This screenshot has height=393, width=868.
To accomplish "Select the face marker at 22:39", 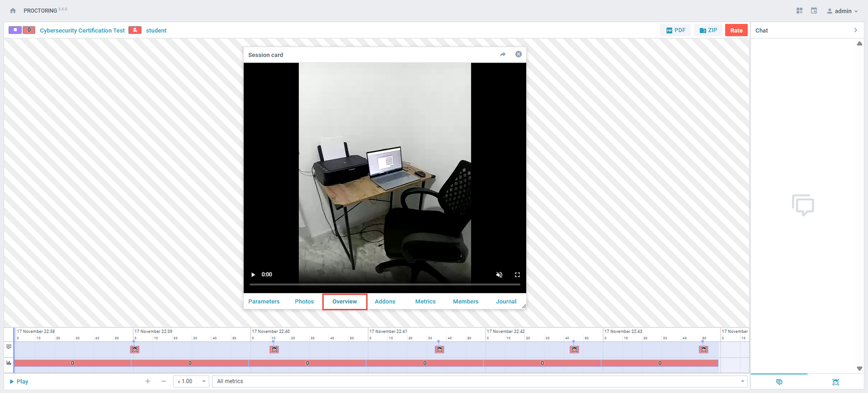I will [x=135, y=350].
